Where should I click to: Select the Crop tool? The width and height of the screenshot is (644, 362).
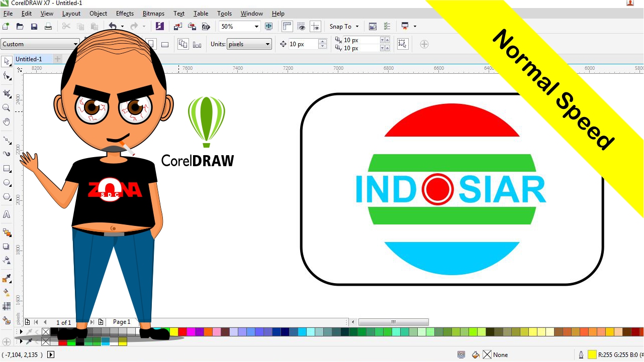pyautogui.click(x=7, y=93)
